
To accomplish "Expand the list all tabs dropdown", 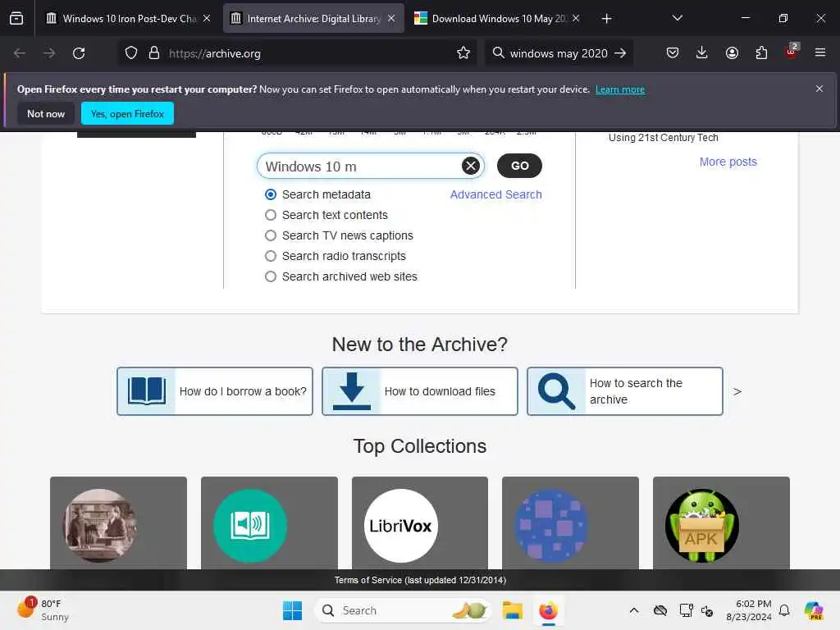I will click(677, 18).
